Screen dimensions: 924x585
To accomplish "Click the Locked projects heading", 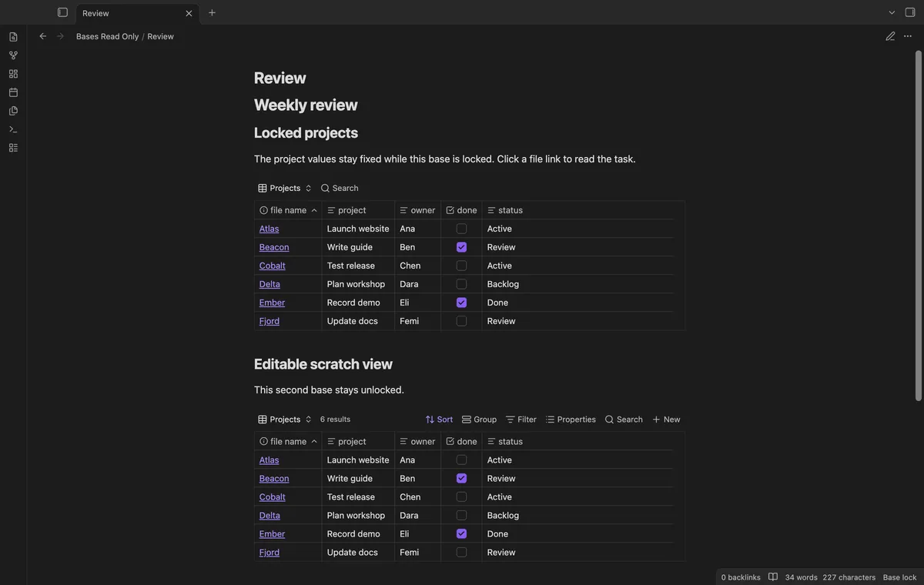I will tap(306, 132).
